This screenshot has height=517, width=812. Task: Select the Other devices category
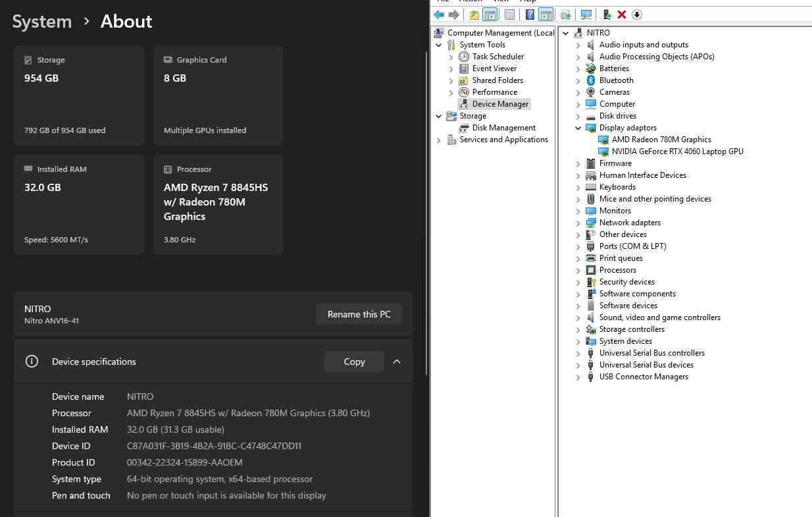(x=622, y=234)
